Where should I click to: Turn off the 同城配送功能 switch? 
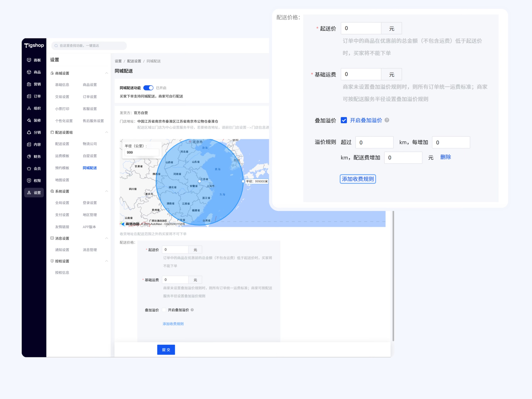[148, 88]
